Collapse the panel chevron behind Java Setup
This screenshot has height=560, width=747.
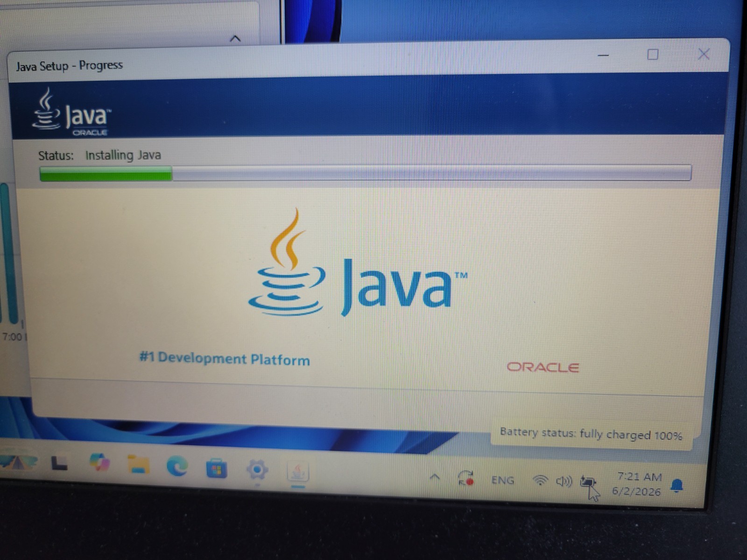tap(235, 39)
